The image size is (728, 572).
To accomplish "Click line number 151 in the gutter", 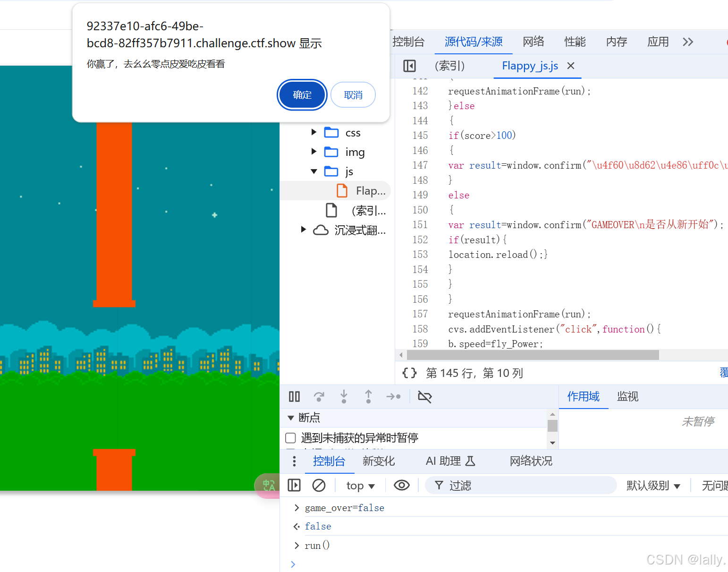I will click(420, 225).
